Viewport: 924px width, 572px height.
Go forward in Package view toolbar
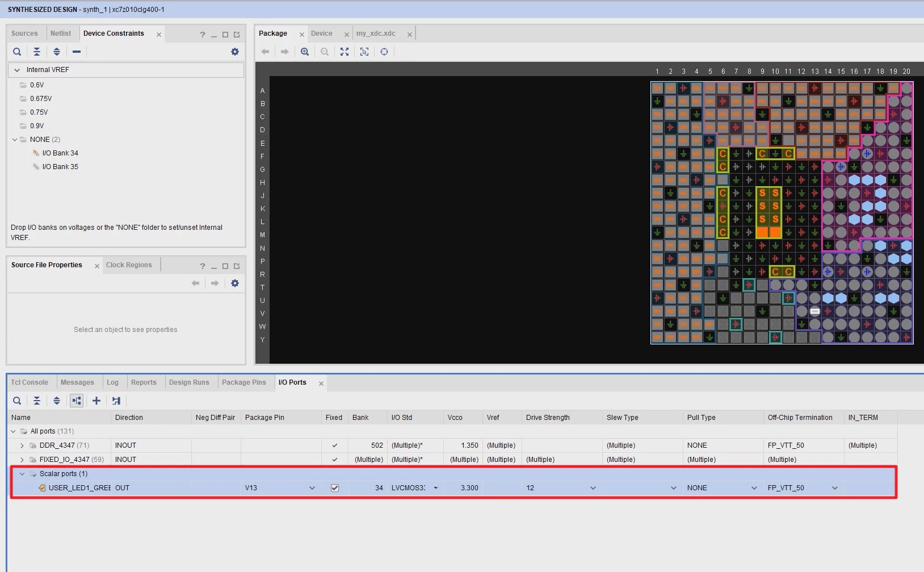(285, 52)
